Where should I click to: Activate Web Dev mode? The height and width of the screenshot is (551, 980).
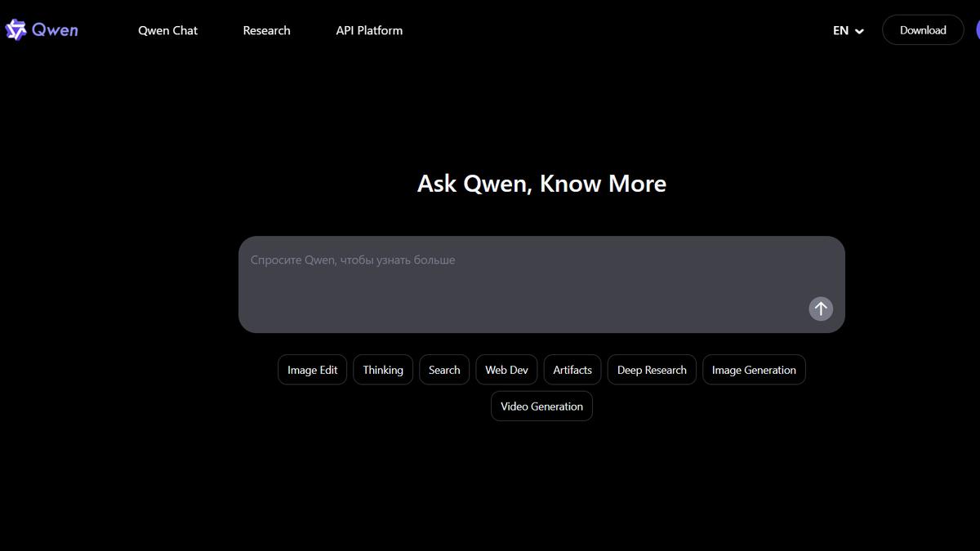tap(506, 369)
